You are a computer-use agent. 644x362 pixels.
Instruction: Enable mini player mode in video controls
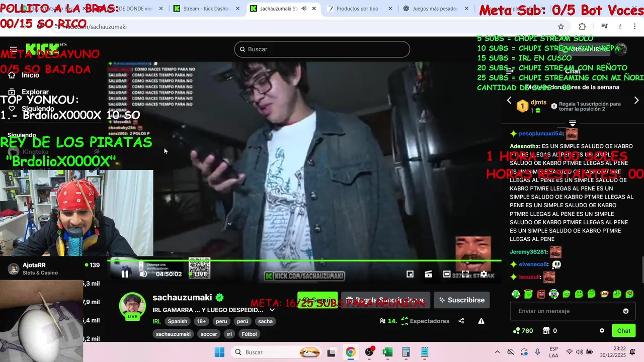coord(410,274)
